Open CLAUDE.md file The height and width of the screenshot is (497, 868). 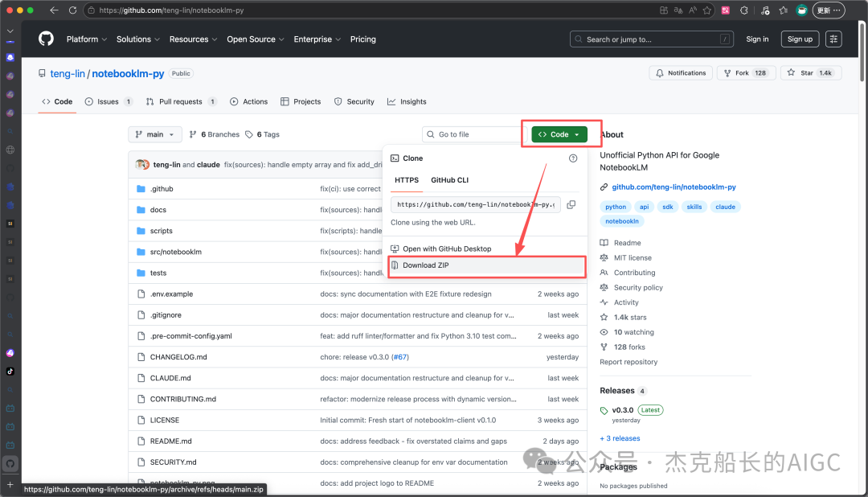[170, 379]
